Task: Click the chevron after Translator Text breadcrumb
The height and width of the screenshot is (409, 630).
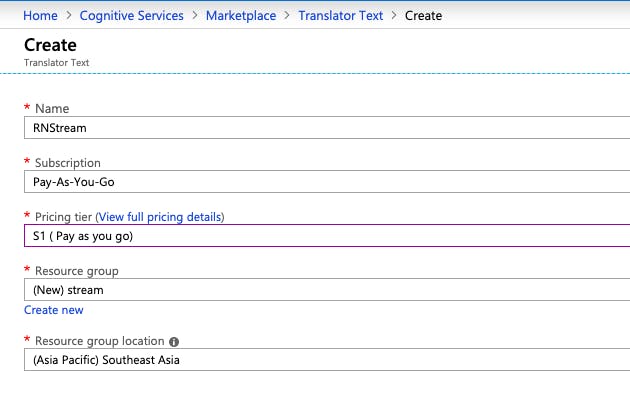Action: point(394,16)
